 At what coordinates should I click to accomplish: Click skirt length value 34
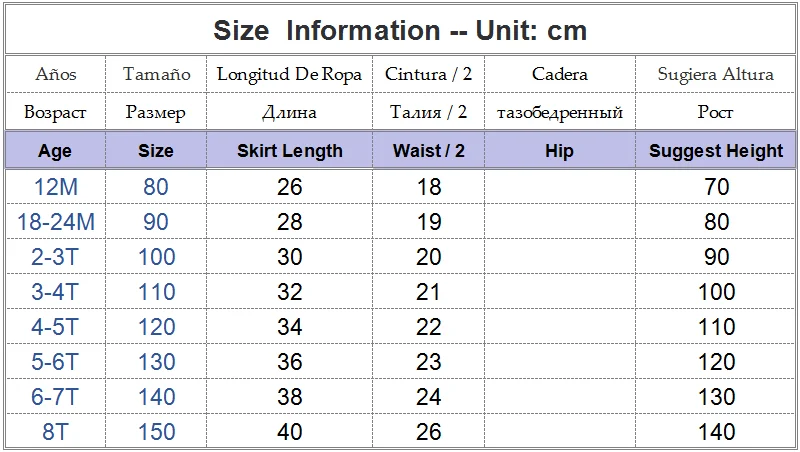(x=289, y=327)
